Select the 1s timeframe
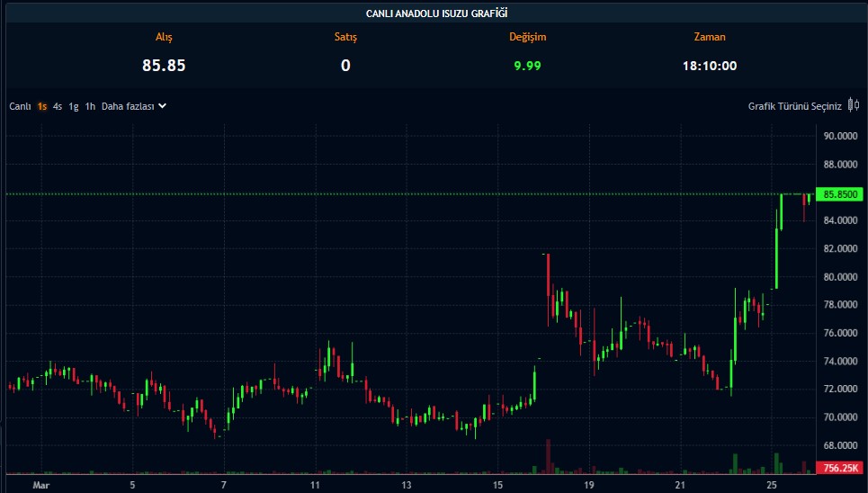Viewport: 868px width, 493px height. point(42,106)
